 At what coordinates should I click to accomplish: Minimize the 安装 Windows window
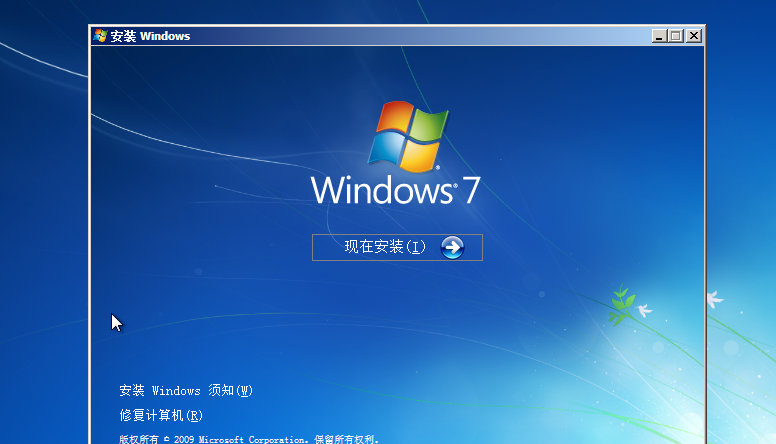[659, 36]
